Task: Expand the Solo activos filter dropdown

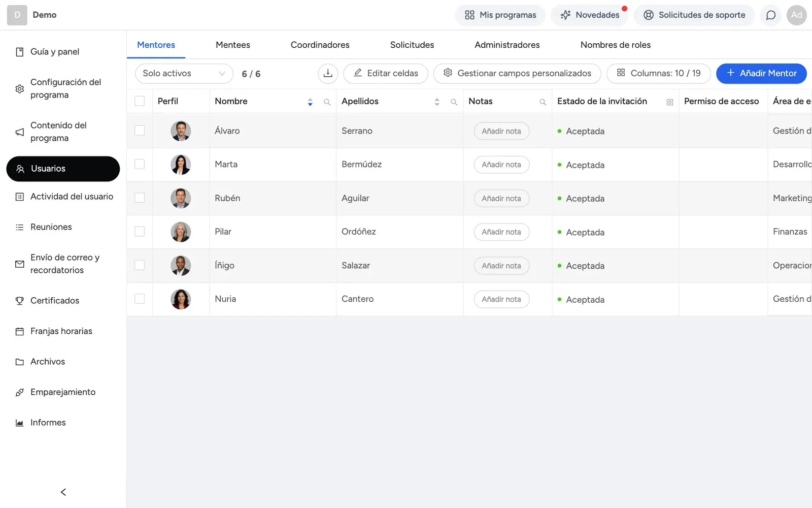Action: tap(184, 73)
